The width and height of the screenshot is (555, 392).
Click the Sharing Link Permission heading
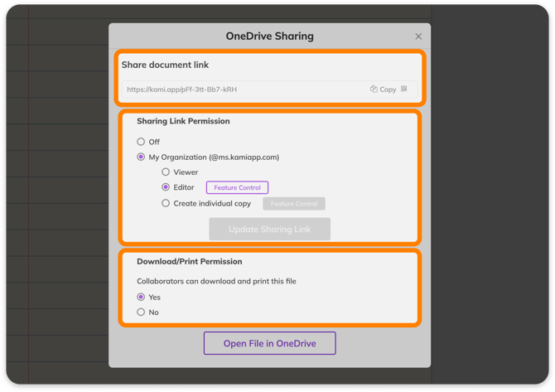click(183, 121)
